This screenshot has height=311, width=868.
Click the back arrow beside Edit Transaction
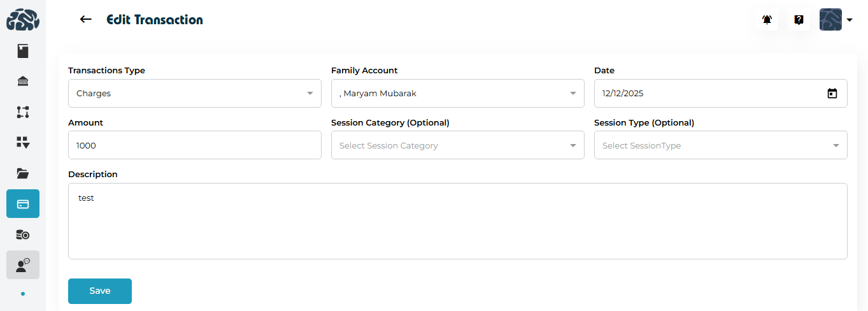pyautogui.click(x=86, y=20)
